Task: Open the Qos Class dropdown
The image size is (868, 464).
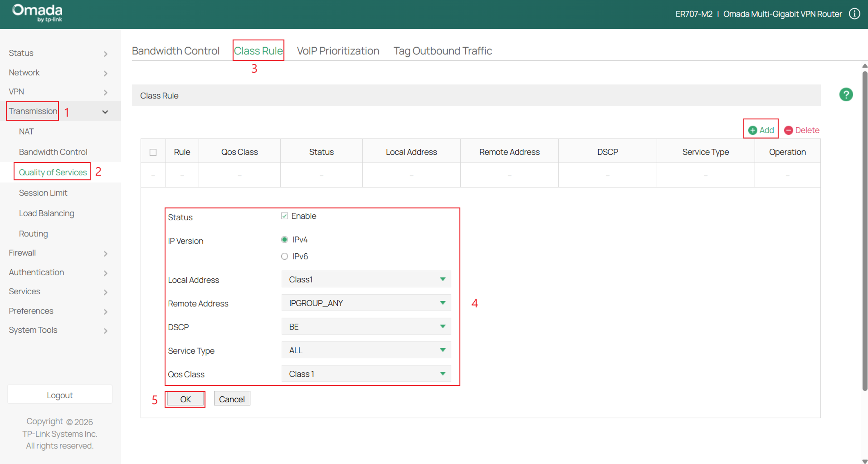Action: click(x=366, y=374)
